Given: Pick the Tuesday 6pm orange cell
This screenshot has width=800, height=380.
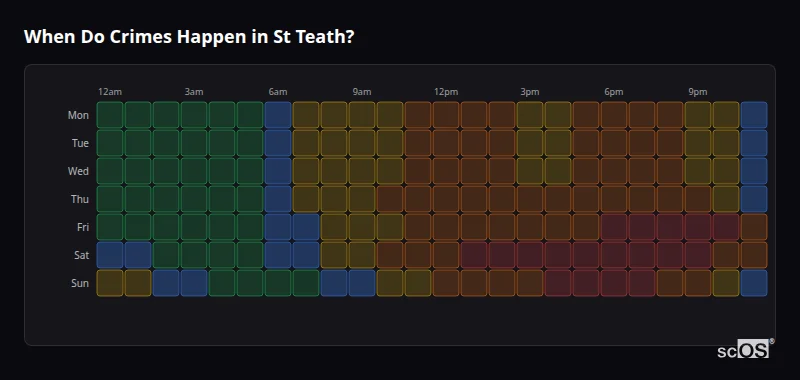Looking at the screenshot, I should click(614, 143).
